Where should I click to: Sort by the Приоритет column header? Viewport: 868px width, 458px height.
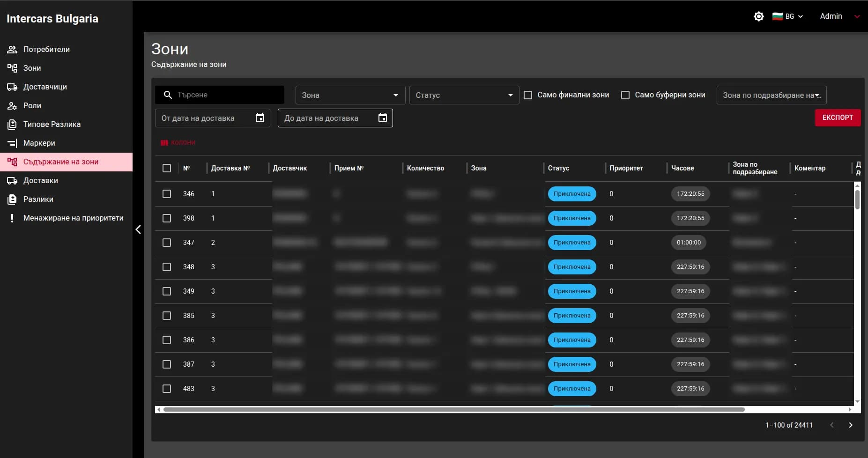[626, 168]
